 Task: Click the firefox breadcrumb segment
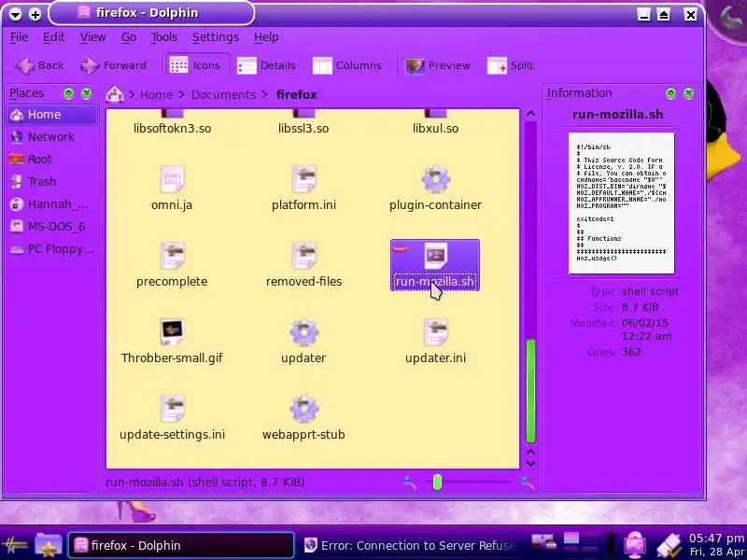pos(296,95)
